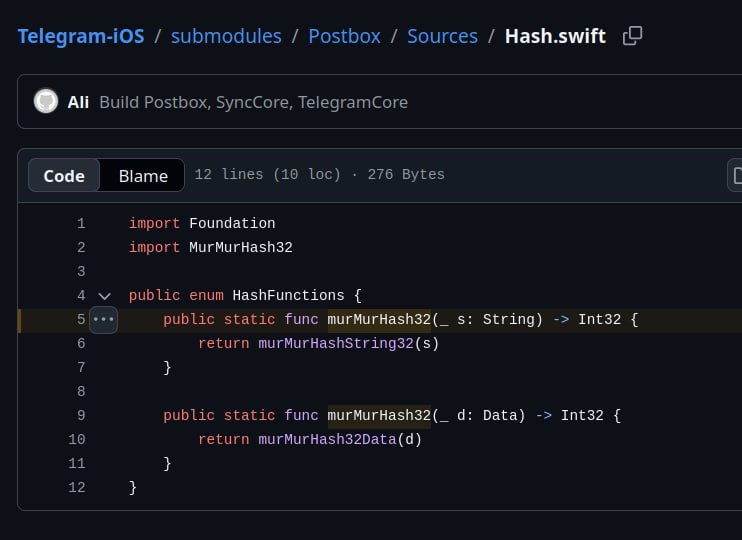Open the Sources folder breadcrumb
The image size is (742, 540).
(442, 36)
